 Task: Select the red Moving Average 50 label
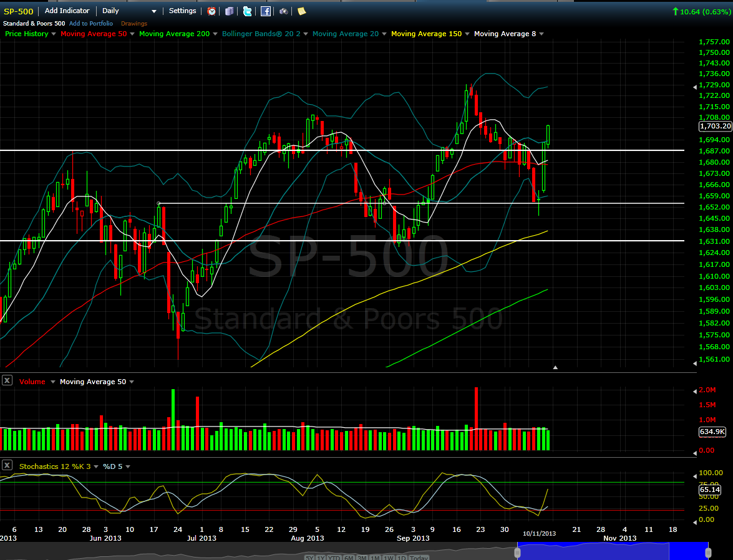tap(94, 34)
